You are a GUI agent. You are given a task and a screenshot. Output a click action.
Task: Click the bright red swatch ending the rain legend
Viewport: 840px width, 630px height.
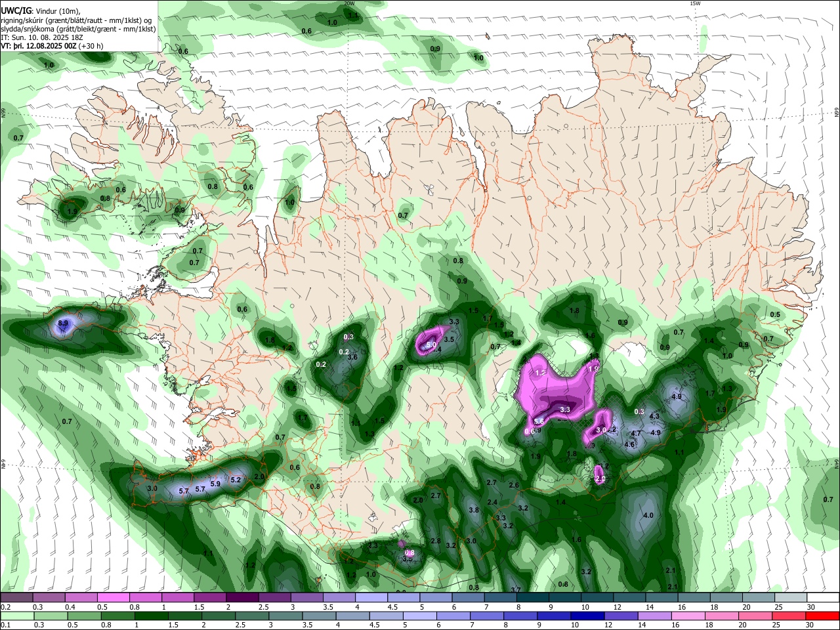coord(822,616)
